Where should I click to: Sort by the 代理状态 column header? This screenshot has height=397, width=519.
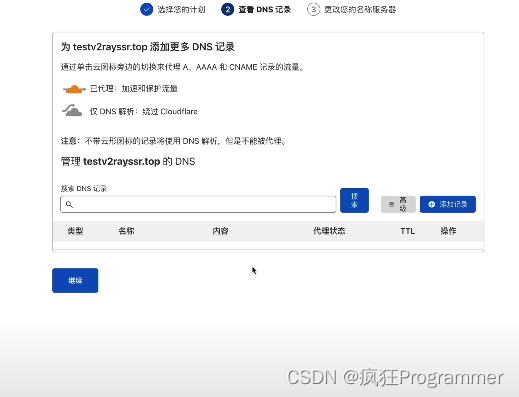[329, 231]
